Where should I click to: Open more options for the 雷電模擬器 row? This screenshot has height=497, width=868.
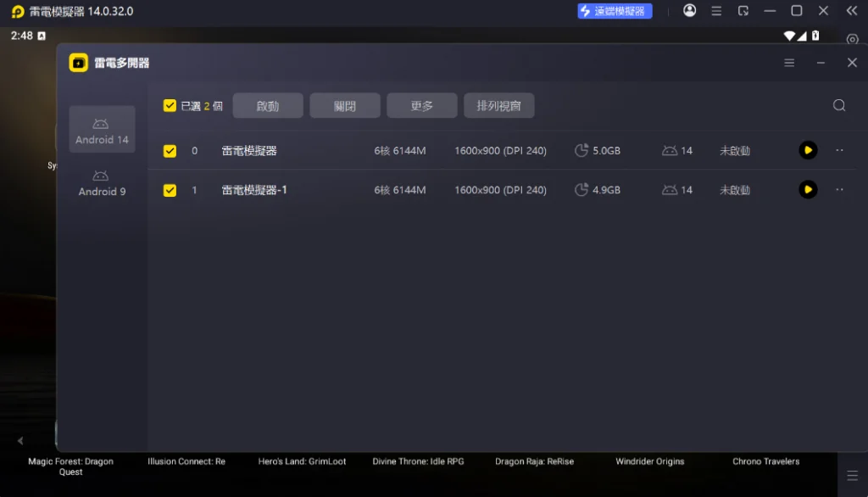(x=839, y=150)
